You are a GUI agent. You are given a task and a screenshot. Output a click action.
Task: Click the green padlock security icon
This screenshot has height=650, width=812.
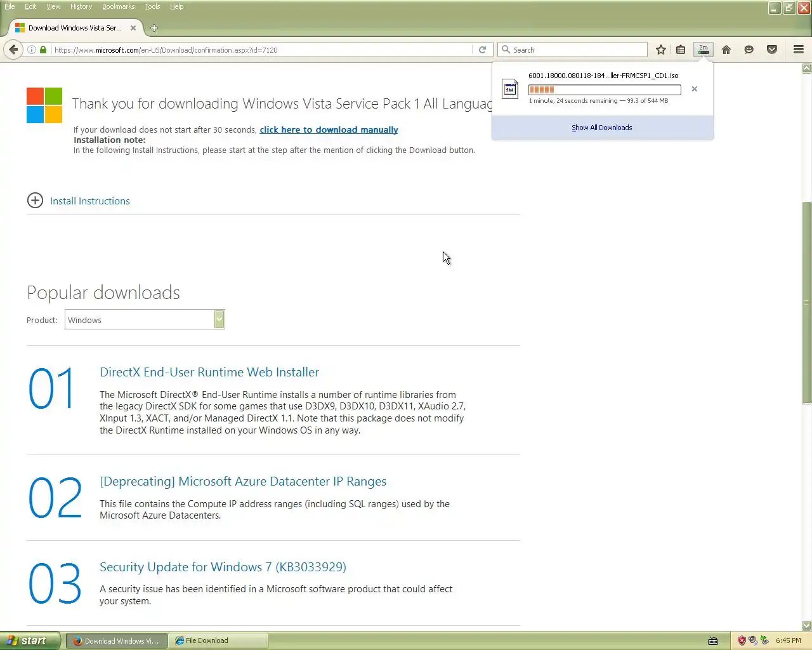click(43, 50)
